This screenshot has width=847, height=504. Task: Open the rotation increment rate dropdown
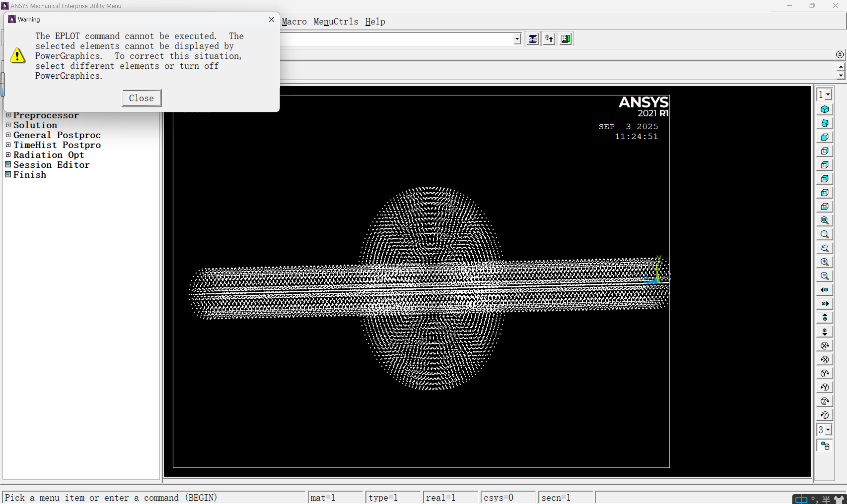click(x=828, y=430)
